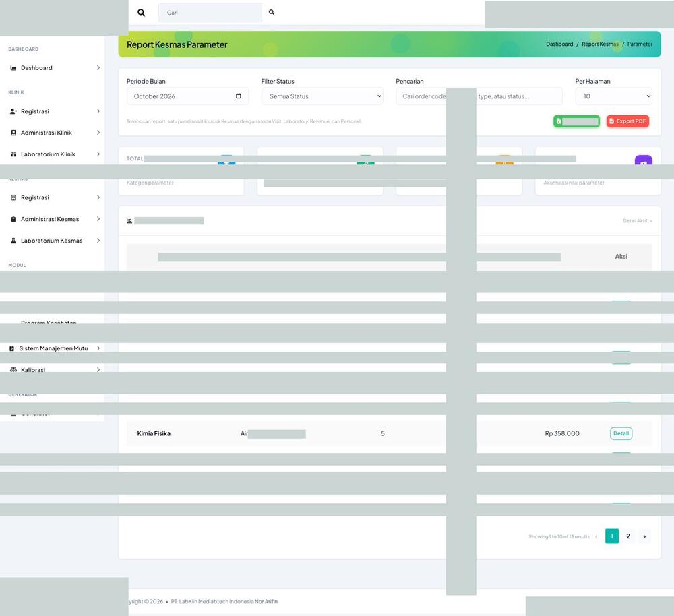Click the Sistem Manajemen Mutu icon
The height and width of the screenshot is (616, 674).
click(12, 348)
